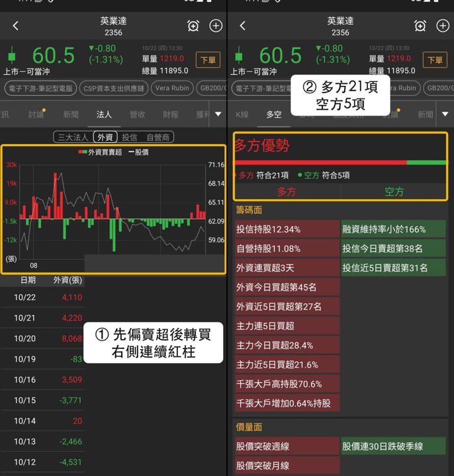This screenshot has width=454, height=476.
Task: Select the 電子下游-筆記型電腦 tag in left screen
Action: (40, 89)
